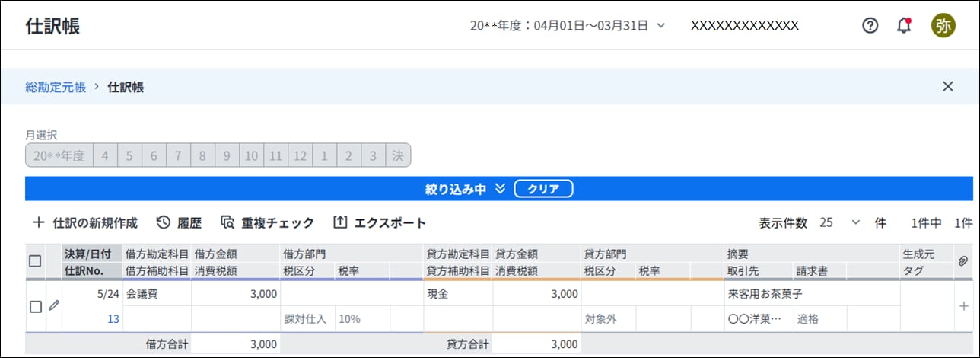Open journal entry number 13 link

[113, 319]
